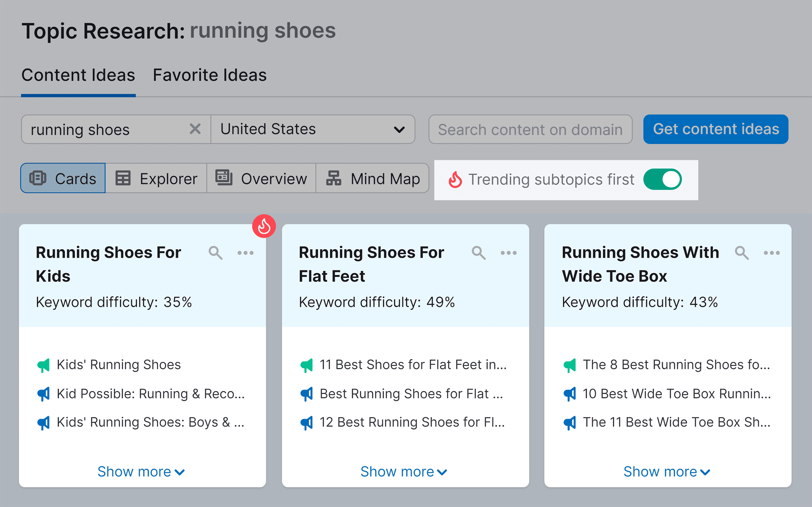Click the flame badge on the Kids card

[264, 226]
